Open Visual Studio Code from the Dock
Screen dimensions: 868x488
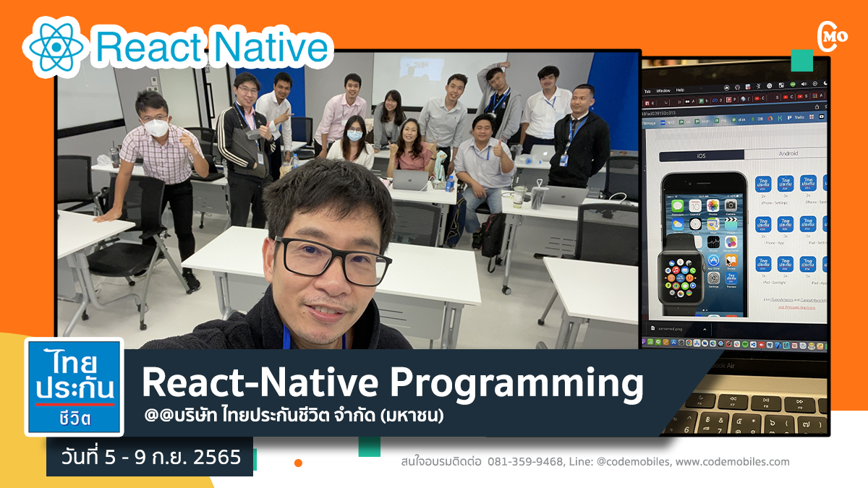coord(753,344)
